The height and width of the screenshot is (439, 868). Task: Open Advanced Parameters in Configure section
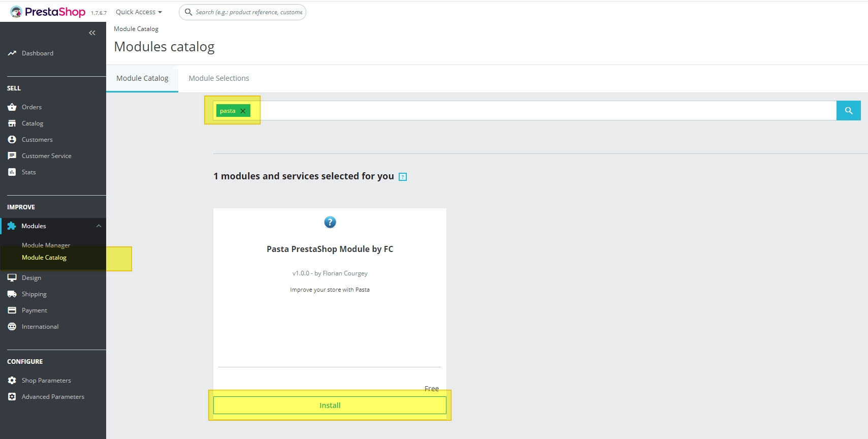53,397
